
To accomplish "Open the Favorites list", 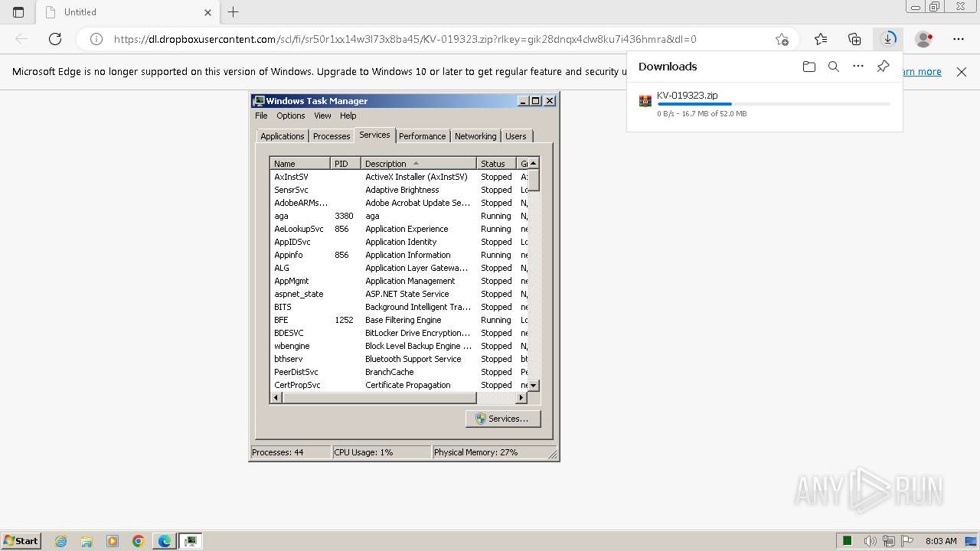I will pos(821,39).
